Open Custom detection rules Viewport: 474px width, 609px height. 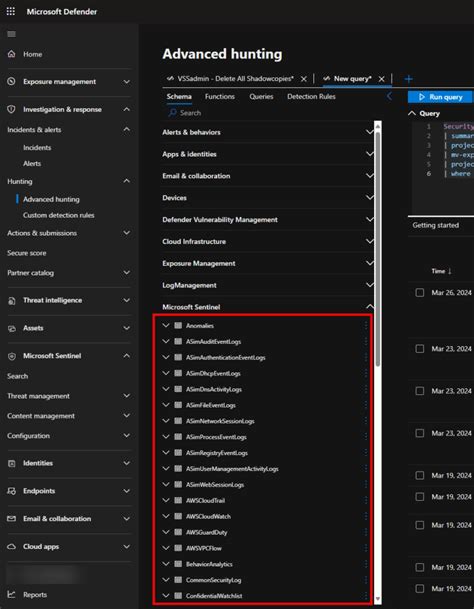[x=59, y=215]
